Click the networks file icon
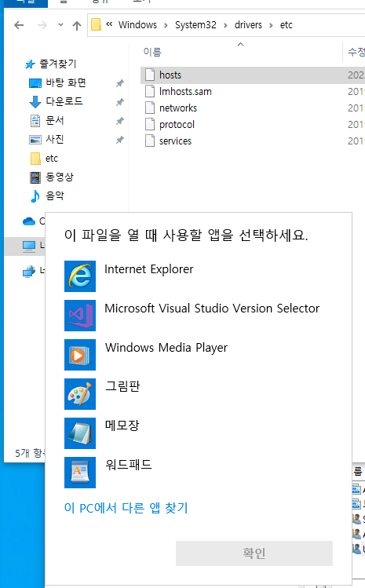This screenshot has width=365, height=588. pos(150,108)
